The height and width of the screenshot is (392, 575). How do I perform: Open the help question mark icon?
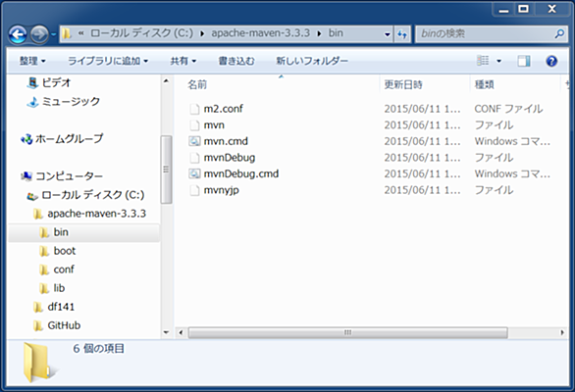tap(551, 61)
